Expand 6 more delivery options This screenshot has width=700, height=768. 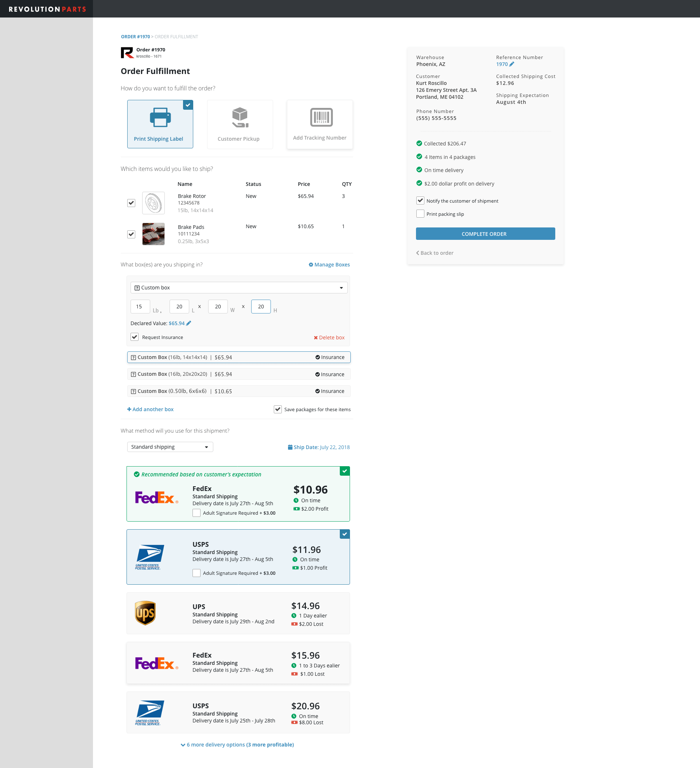tap(237, 745)
